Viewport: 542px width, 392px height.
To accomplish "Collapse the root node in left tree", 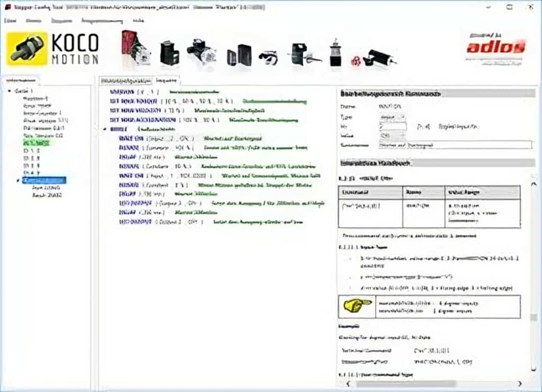I will [10, 91].
